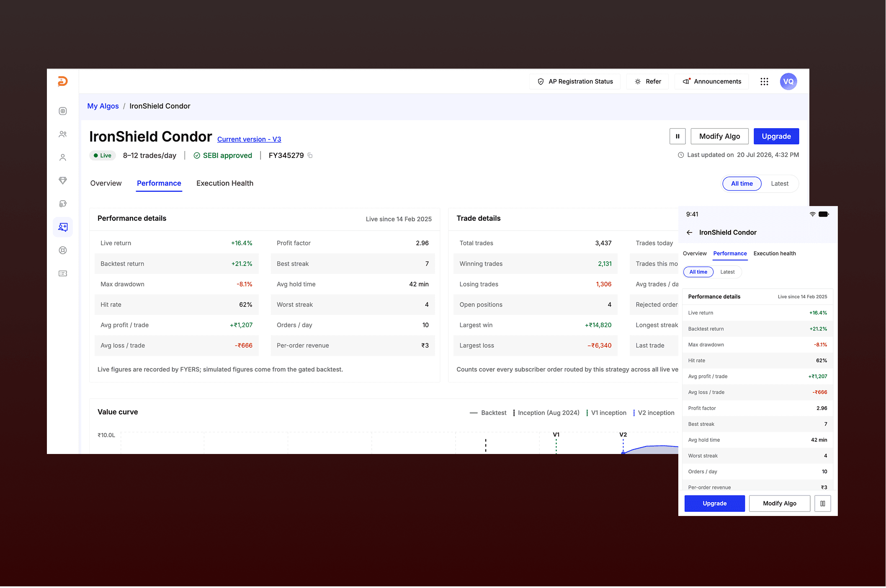Click the sun icon in Refer
Image resolution: width=886 pixels, height=588 pixels.
pyautogui.click(x=638, y=82)
